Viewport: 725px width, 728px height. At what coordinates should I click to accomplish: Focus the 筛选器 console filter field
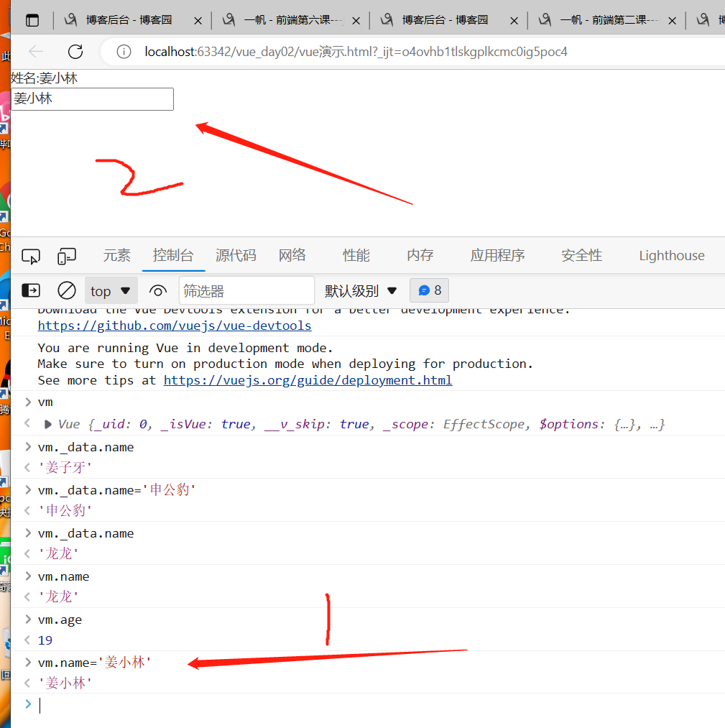coord(246,291)
